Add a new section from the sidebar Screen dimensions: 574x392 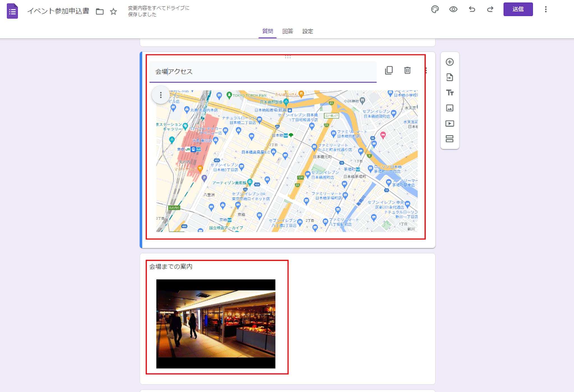[450, 139]
